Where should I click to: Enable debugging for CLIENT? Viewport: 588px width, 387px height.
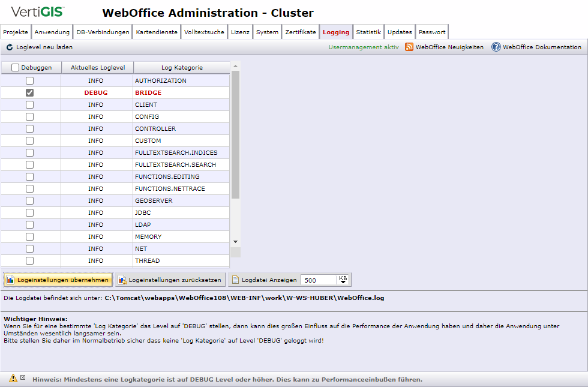click(x=29, y=104)
